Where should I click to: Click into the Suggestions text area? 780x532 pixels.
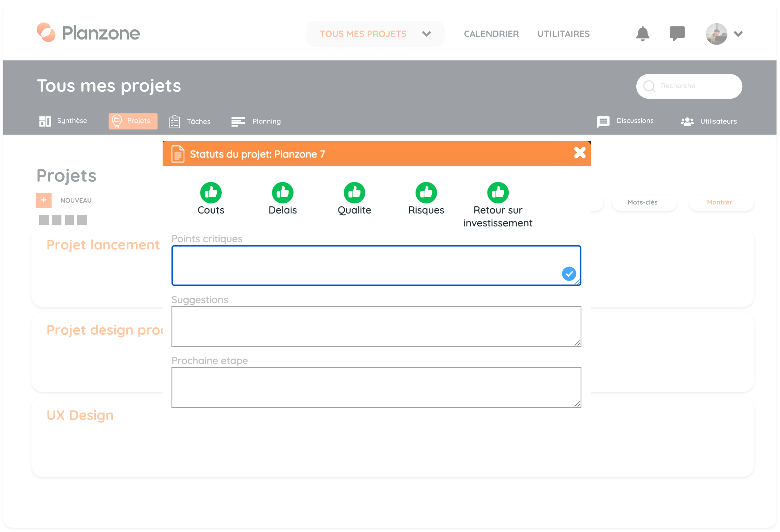[x=376, y=326]
